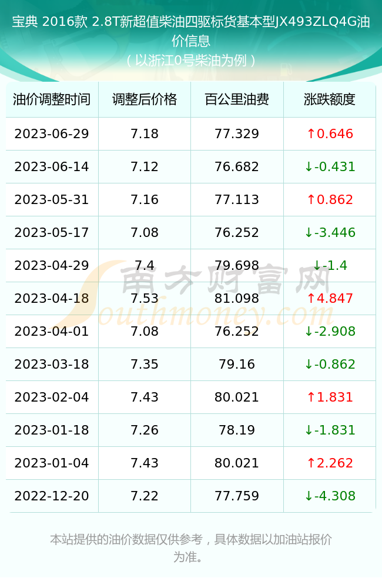Click the ↑1.831 increase indicator
382x588 pixels.
[330, 397]
